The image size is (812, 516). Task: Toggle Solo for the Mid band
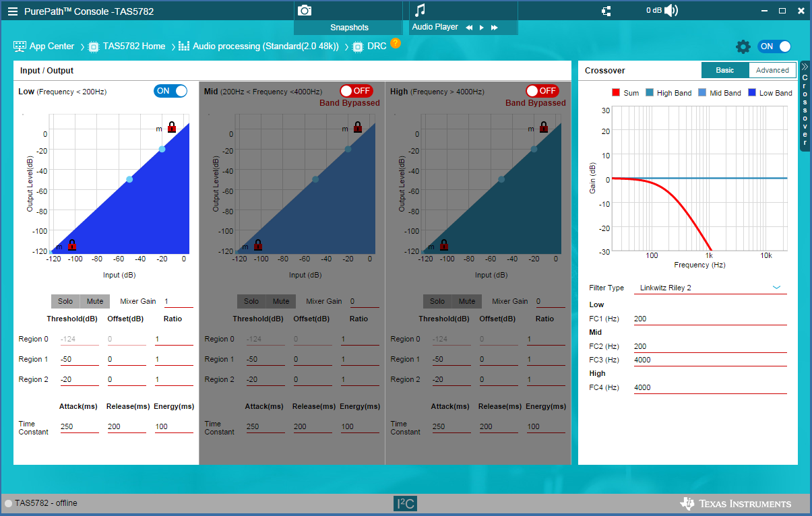(x=251, y=301)
